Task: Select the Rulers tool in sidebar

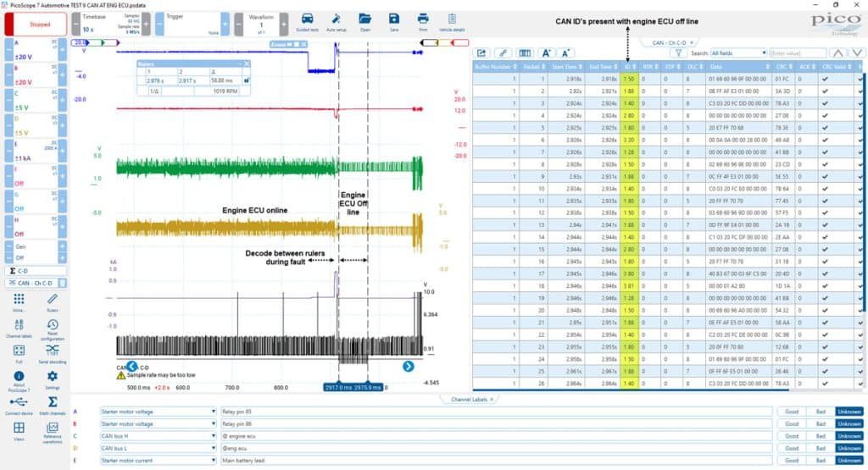Action: [52, 302]
